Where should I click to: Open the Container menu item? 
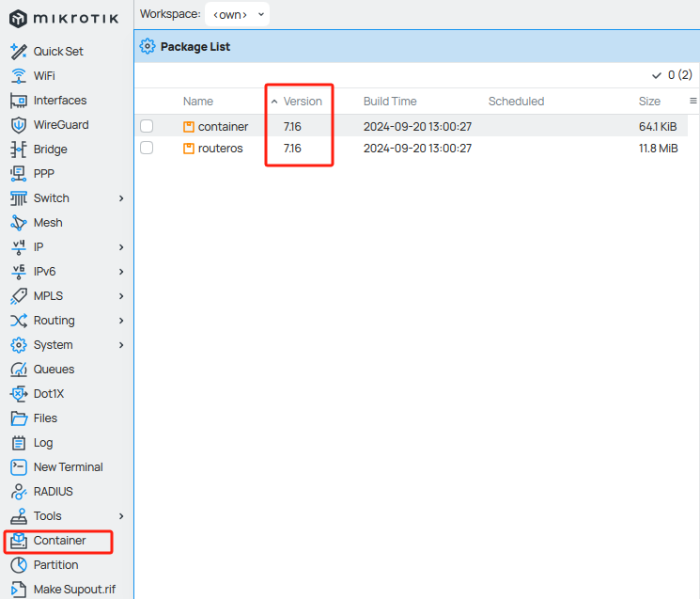(59, 541)
